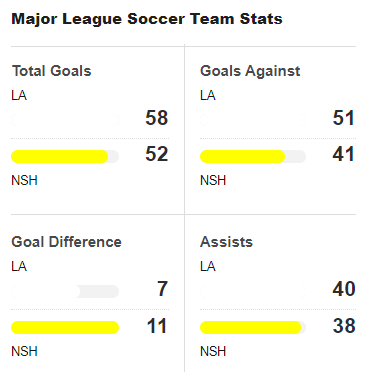365x372 pixels.
Task: Click NSH yellow Goals Against bar
Action: pos(242,157)
